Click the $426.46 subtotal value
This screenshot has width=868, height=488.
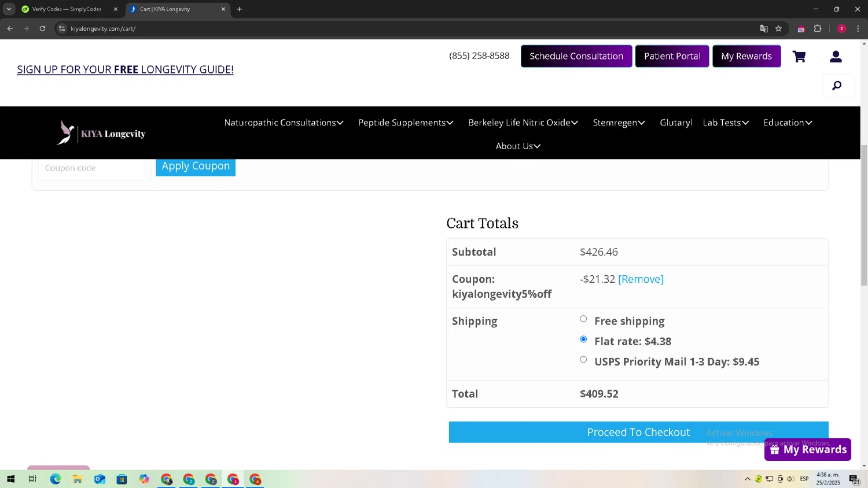pyautogui.click(x=599, y=252)
